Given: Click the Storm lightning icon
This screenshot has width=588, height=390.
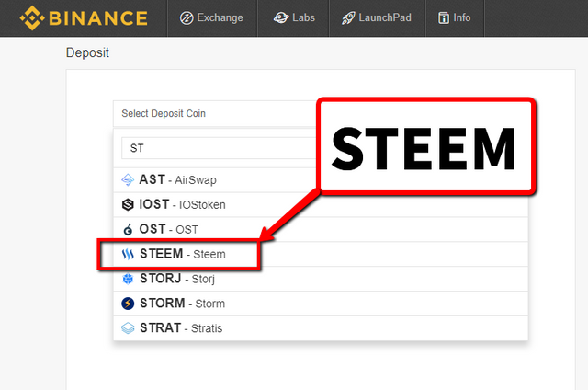Looking at the screenshot, I should pos(128,304).
